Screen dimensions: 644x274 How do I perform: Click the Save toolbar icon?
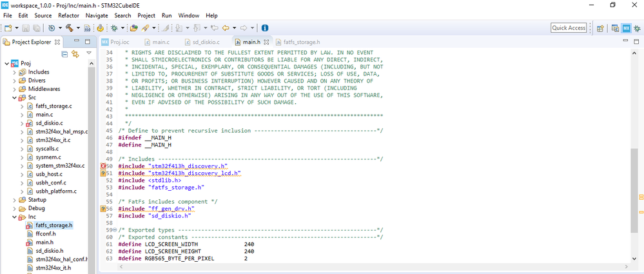pos(26,28)
